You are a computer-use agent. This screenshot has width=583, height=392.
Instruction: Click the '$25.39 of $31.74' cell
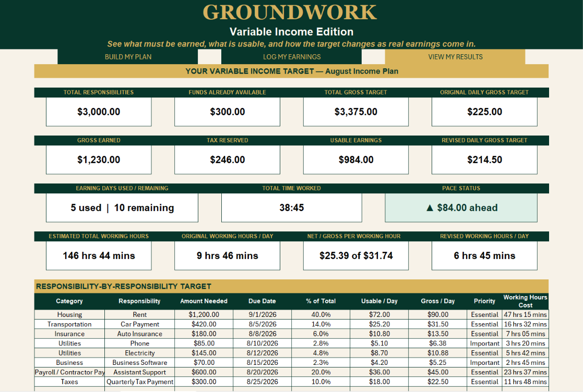[356, 256]
